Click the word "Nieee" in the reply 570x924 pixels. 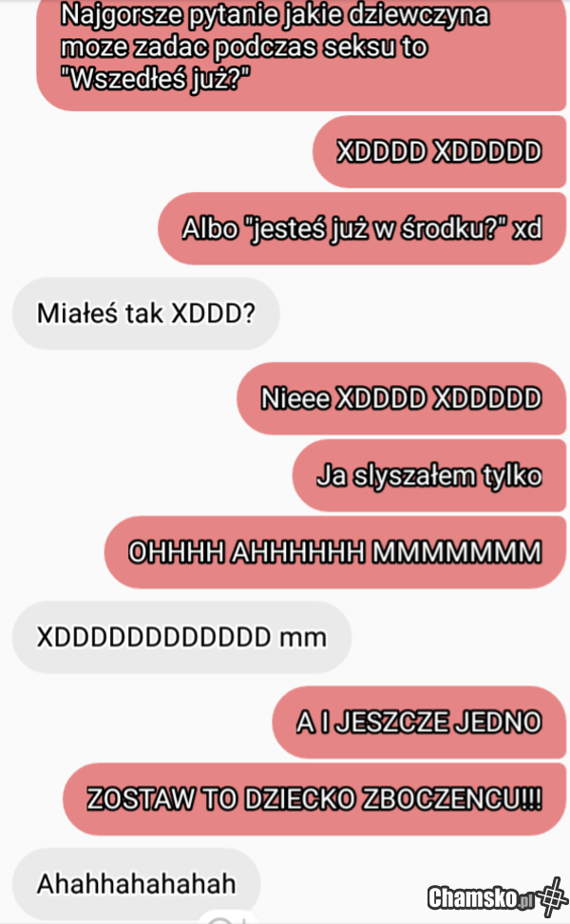coord(295,398)
